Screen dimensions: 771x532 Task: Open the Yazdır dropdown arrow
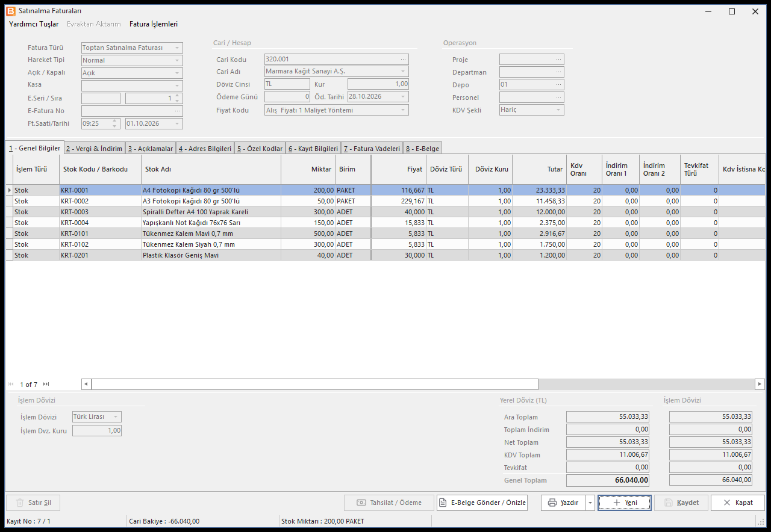click(590, 503)
